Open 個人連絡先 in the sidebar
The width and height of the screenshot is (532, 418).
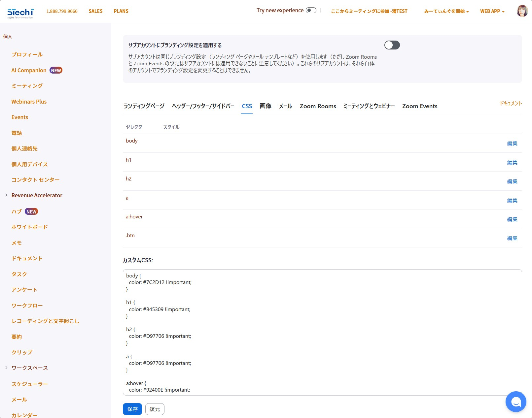point(24,148)
